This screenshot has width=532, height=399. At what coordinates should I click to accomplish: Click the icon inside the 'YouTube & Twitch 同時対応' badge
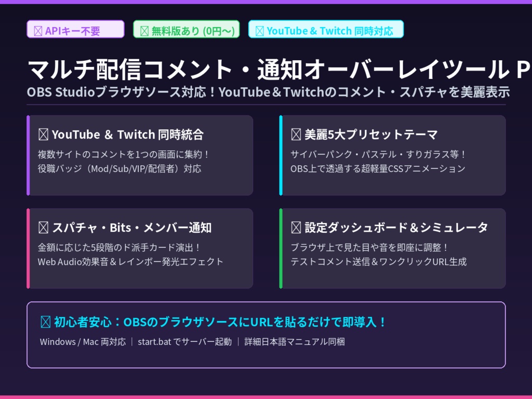tap(260, 31)
